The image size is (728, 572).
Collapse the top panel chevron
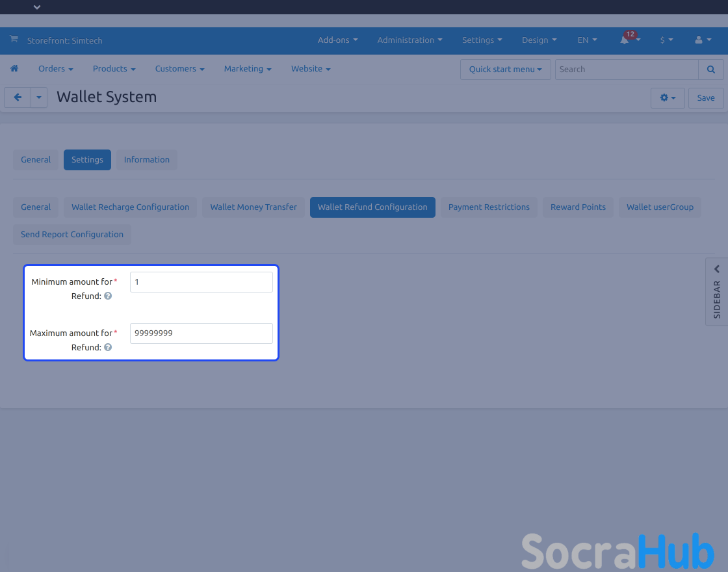point(37,7)
